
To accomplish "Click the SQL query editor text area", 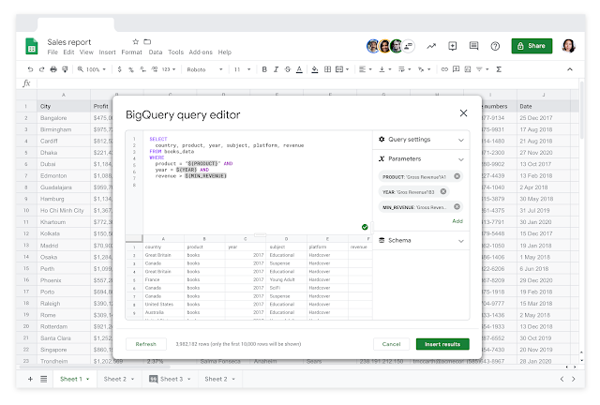I will (x=257, y=182).
